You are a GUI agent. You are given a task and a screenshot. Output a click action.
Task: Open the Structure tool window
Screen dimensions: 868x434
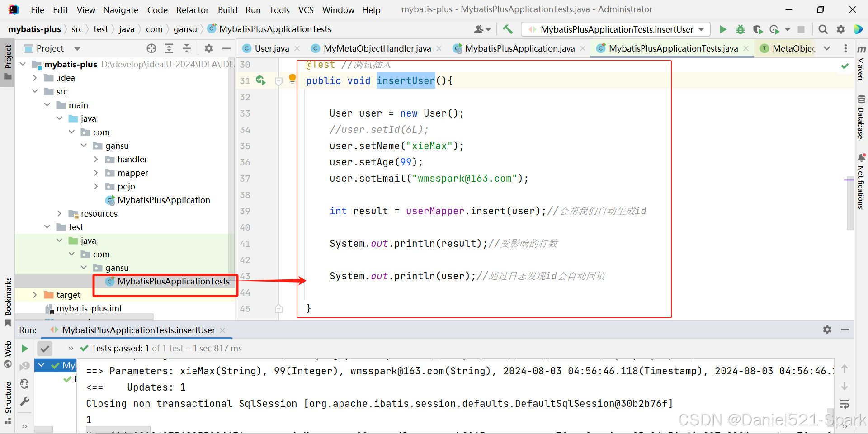point(8,402)
